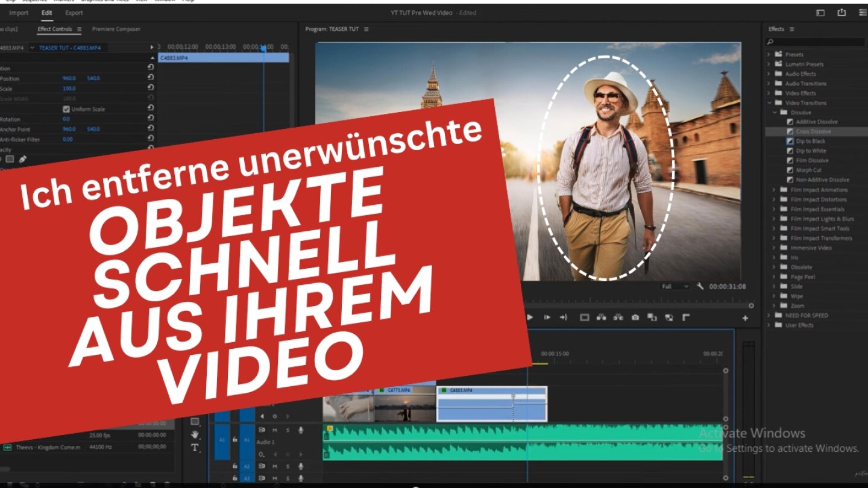The image size is (868, 488).
Task: Open the Button Editor plus icon
Action: tap(745, 318)
